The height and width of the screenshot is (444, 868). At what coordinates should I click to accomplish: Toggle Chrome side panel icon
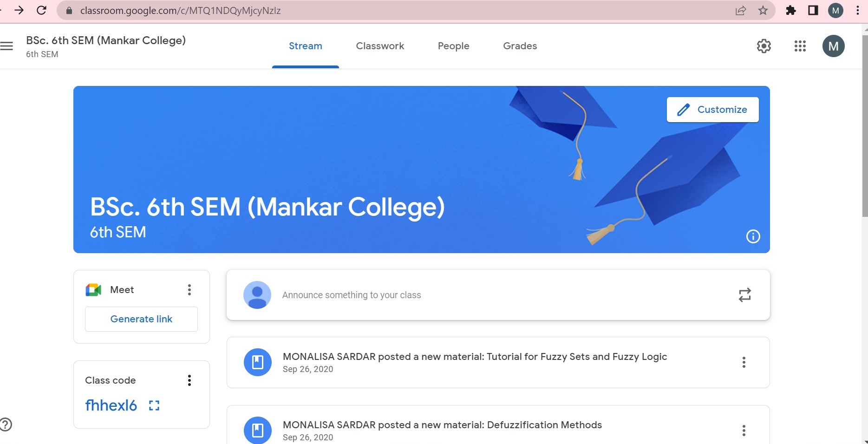pyautogui.click(x=813, y=10)
